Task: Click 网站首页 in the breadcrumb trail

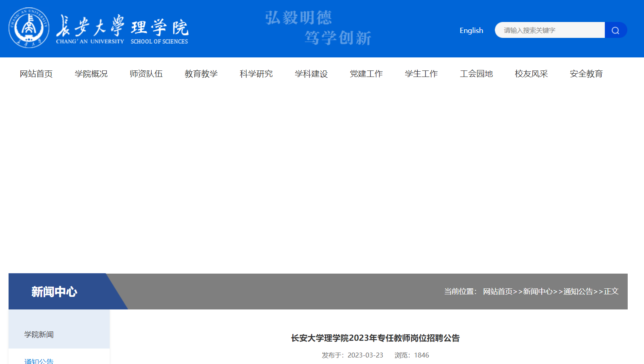Action: [498, 292]
